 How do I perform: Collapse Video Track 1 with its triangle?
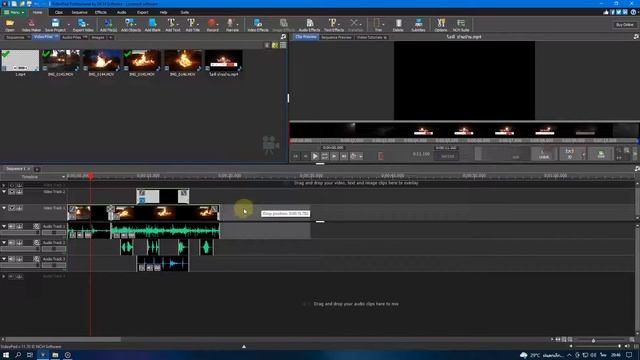tap(4, 208)
